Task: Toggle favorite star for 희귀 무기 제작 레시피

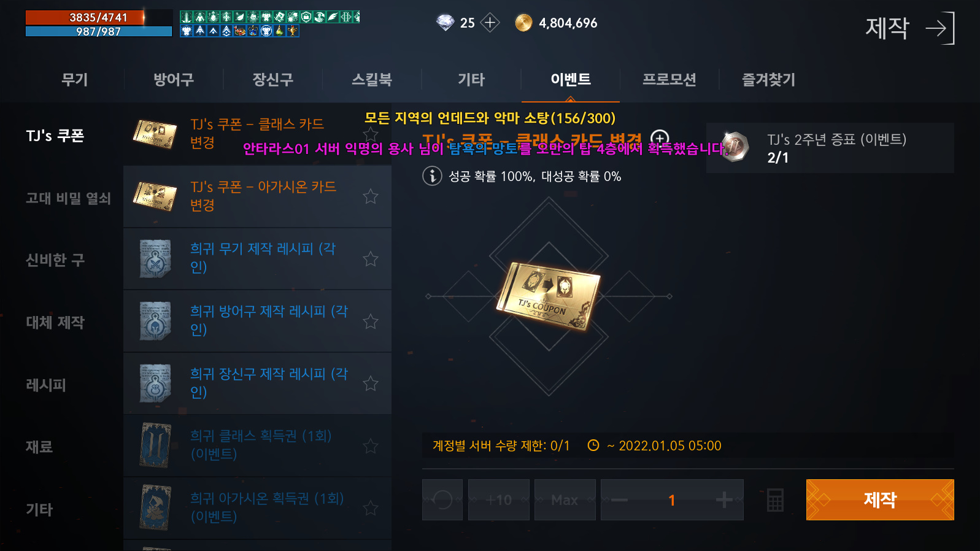Action: click(x=371, y=259)
